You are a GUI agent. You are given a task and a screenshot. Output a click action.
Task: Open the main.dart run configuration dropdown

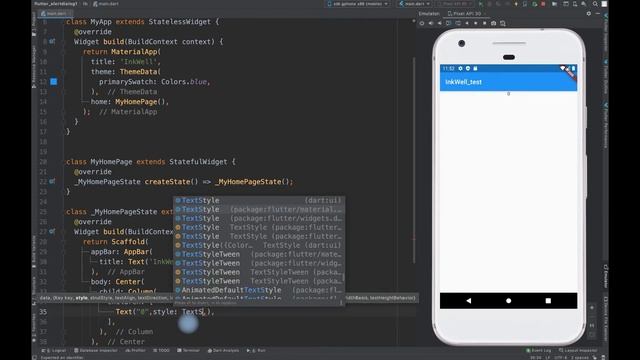point(414,4)
